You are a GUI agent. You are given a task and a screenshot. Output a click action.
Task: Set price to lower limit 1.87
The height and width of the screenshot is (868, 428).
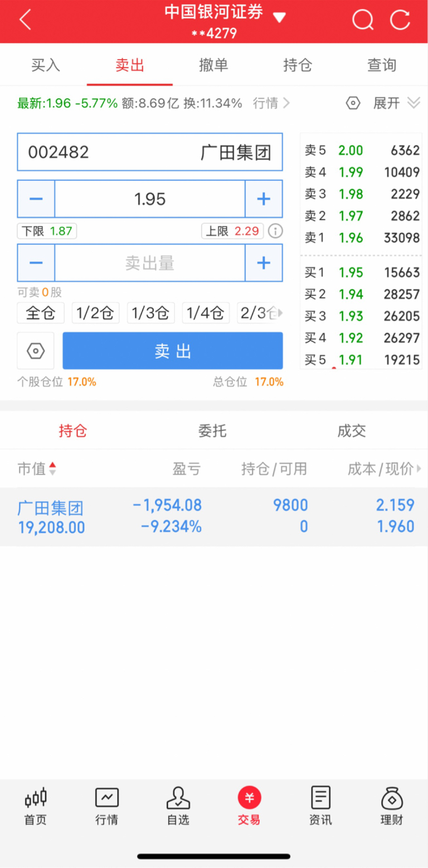[47, 231]
